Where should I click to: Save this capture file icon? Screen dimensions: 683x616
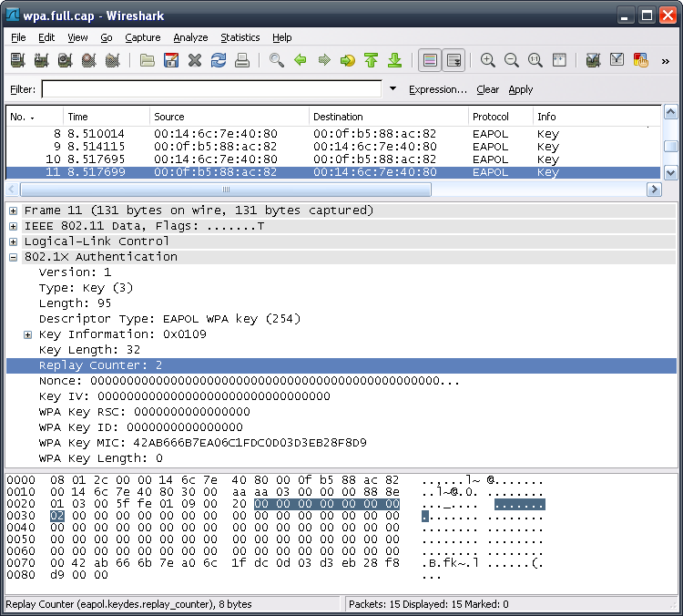171,60
